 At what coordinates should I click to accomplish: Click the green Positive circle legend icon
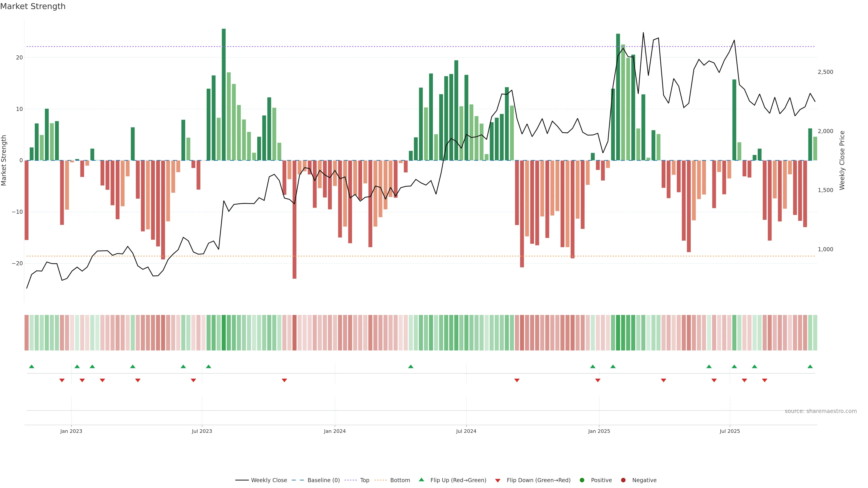click(582, 480)
